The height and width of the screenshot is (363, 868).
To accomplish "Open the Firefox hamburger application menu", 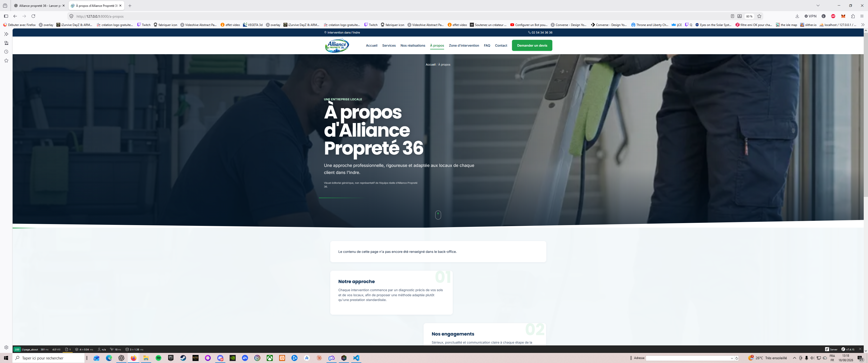I will (x=862, y=16).
